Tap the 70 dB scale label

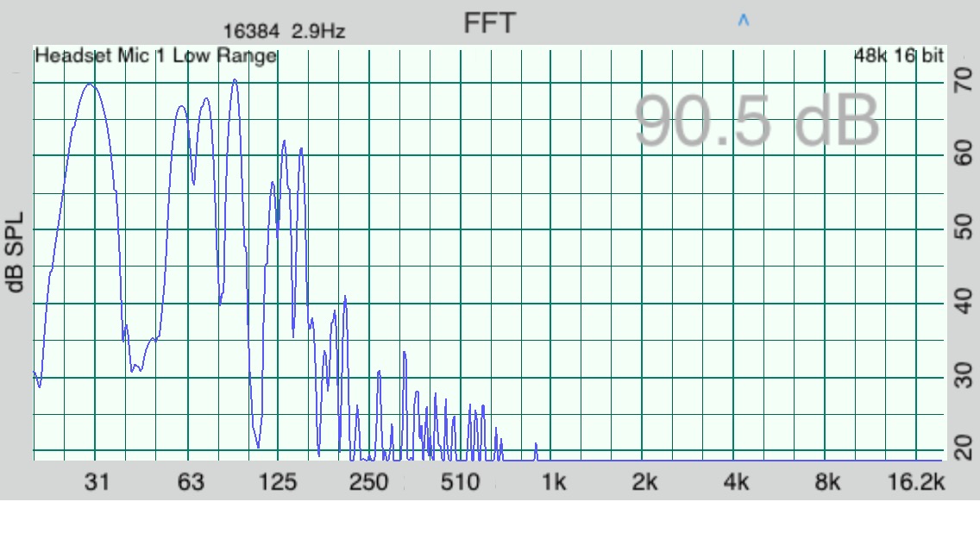tap(964, 79)
